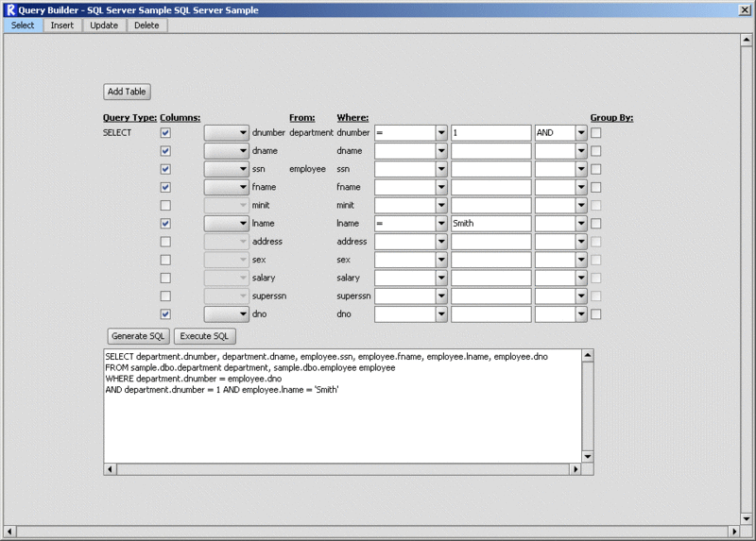Click inside the generated SQL text area
The image size is (756, 541).
point(342,406)
